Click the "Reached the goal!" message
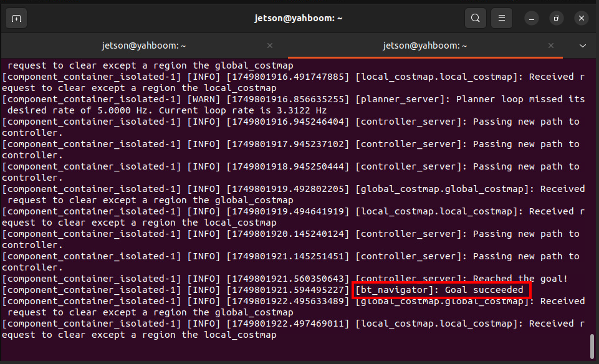 coord(520,279)
